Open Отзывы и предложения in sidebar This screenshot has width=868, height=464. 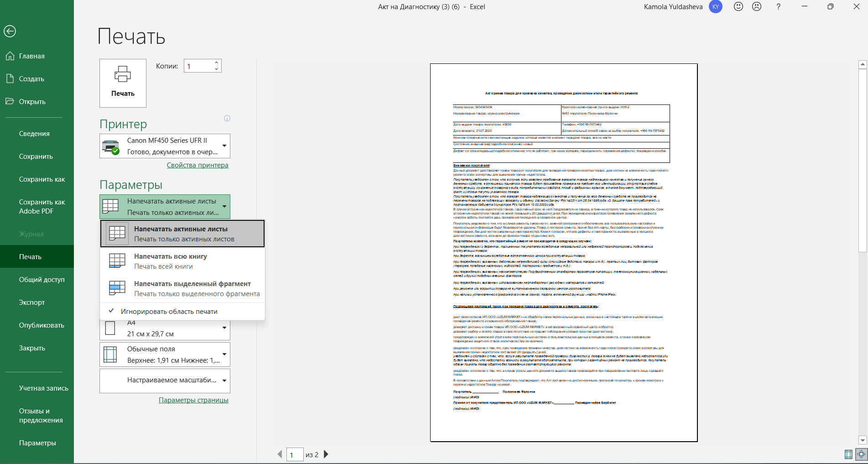(37, 416)
